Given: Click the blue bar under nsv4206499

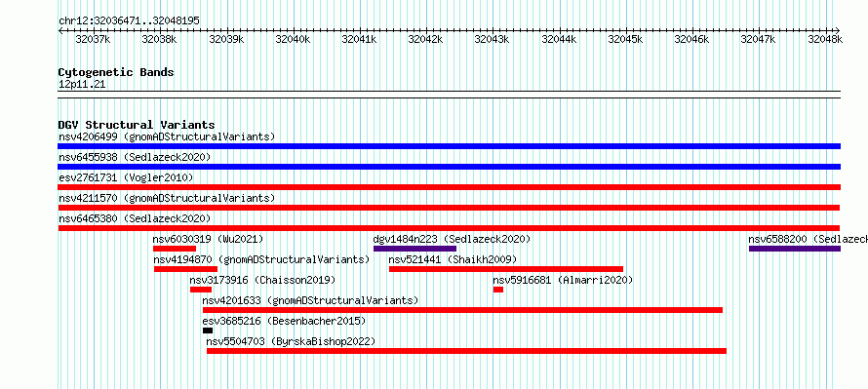Looking at the screenshot, I should 449,146.
